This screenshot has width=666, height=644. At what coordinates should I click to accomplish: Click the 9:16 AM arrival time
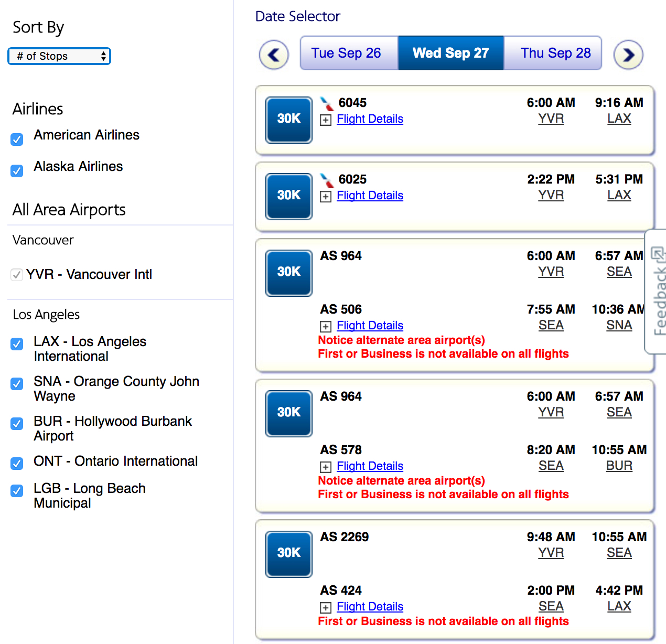coord(619,103)
